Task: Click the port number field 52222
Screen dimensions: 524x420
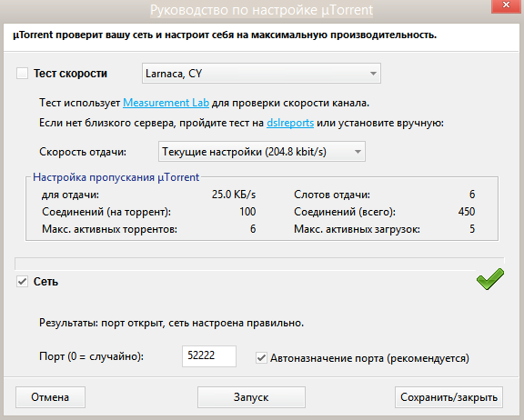Action: pyautogui.click(x=209, y=356)
